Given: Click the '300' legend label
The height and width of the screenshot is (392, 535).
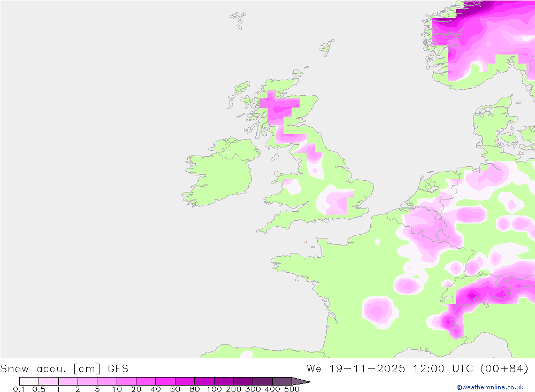Looking at the screenshot, I should [x=253, y=389].
